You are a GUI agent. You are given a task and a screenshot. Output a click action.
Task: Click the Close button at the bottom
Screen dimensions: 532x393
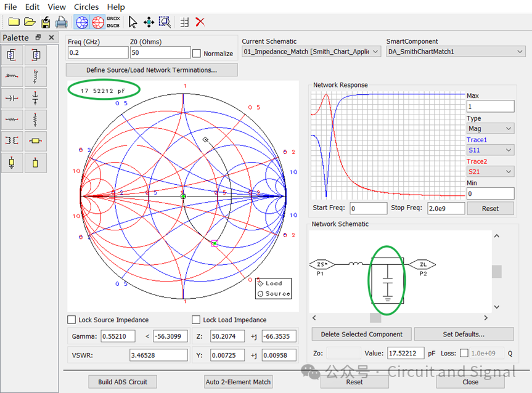tap(470, 382)
